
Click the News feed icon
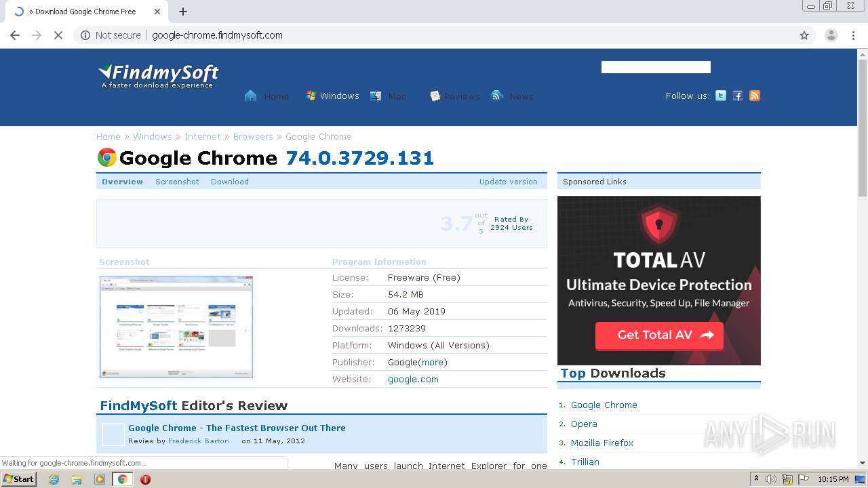[497, 96]
